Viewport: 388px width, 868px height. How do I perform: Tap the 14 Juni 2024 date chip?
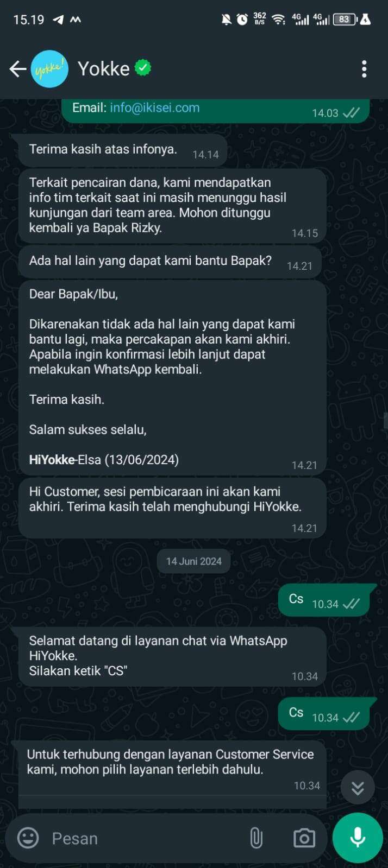[194, 561]
